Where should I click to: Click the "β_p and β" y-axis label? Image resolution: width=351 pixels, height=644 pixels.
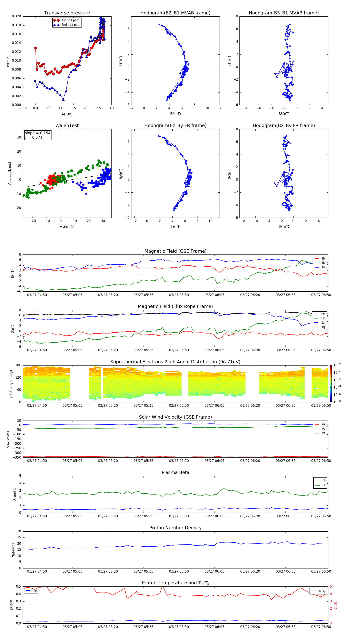point(14,494)
